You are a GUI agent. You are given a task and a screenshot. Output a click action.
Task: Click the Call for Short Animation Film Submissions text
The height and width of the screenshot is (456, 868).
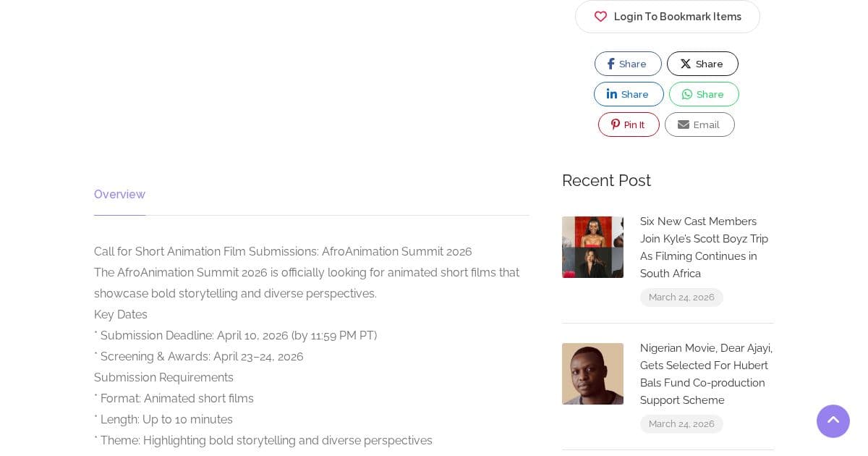click(x=282, y=251)
